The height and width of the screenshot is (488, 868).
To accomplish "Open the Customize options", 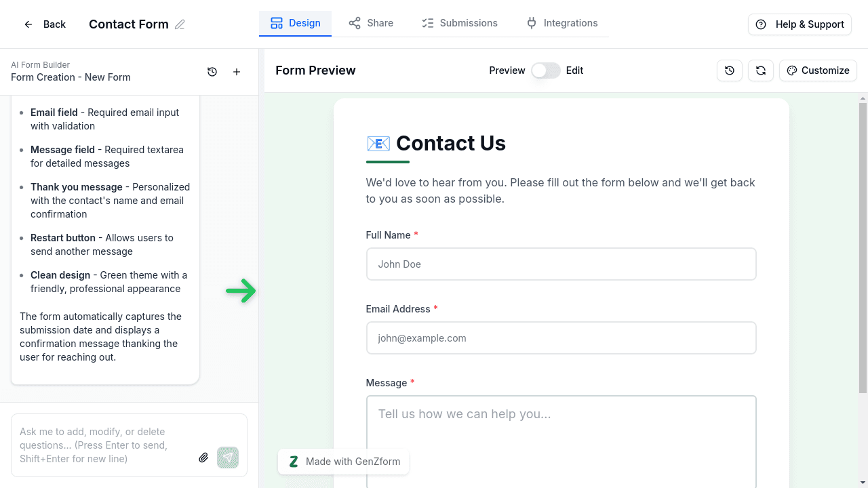I will pyautogui.click(x=818, y=70).
